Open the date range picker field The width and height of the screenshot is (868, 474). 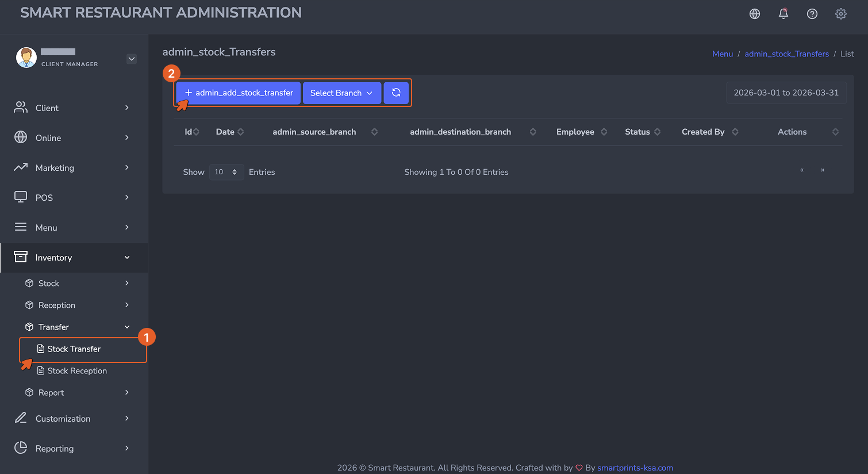point(786,93)
